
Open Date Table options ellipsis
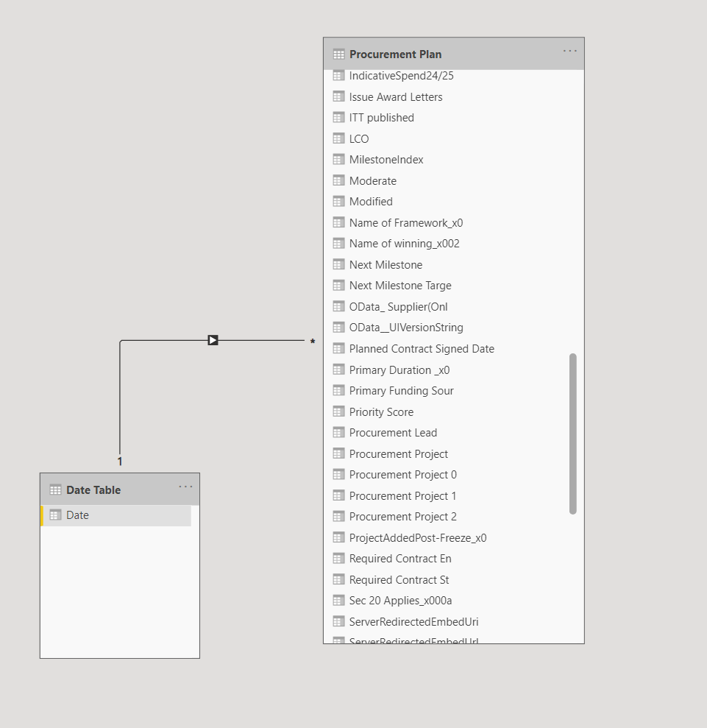pos(185,487)
